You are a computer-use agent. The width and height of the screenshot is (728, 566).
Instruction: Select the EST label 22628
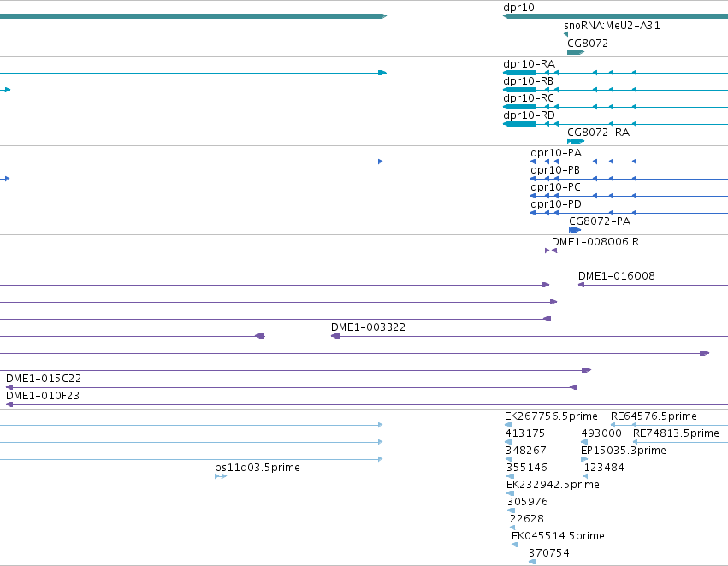click(x=526, y=519)
